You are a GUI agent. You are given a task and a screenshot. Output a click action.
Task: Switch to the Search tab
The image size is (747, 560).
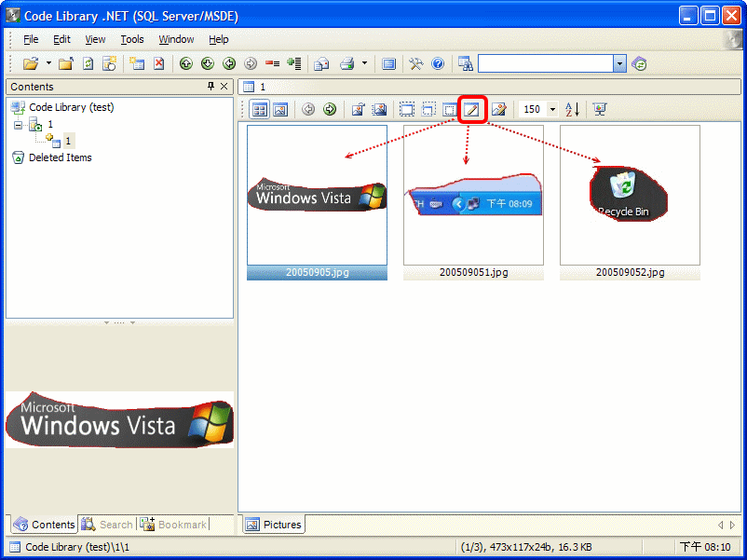tap(107, 525)
